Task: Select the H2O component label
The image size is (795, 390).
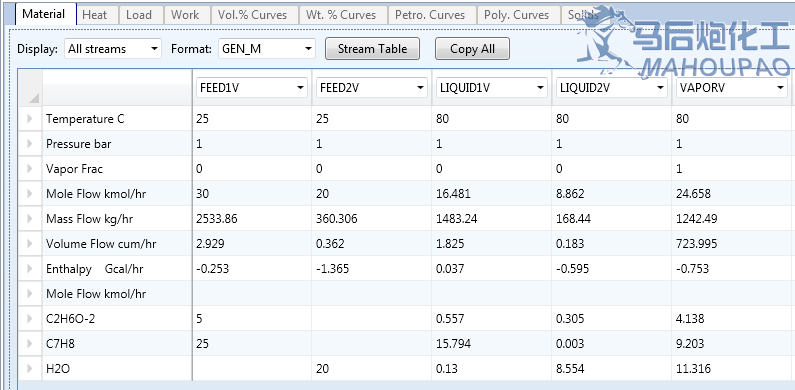Action: pos(58,369)
